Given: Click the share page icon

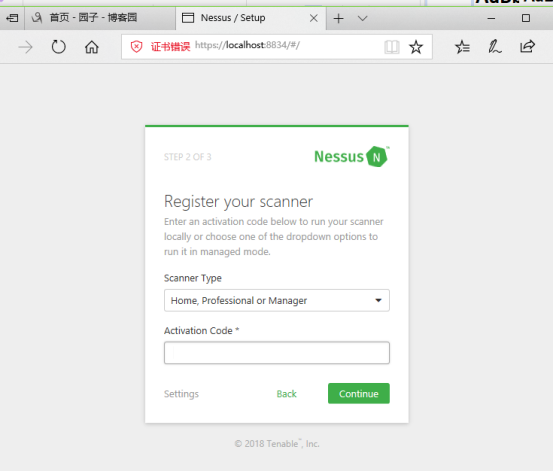Looking at the screenshot, I should pyautogui.click(x=527, y=46).
